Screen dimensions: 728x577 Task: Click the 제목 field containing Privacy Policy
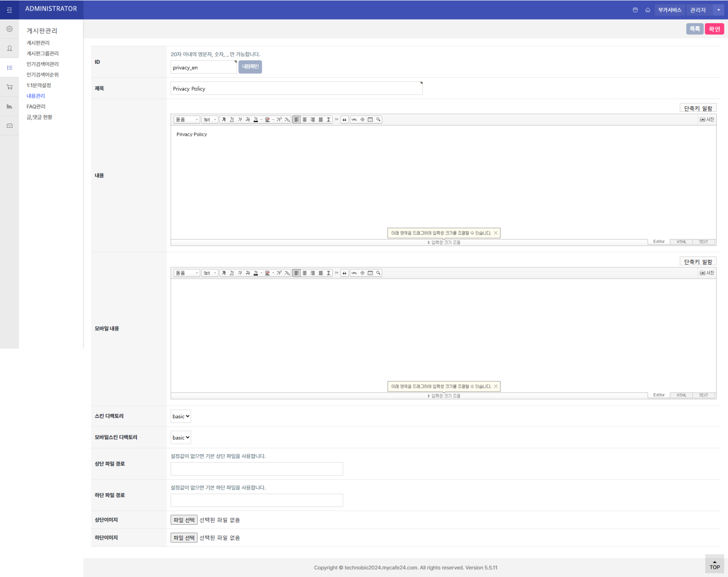click(297, 88)
